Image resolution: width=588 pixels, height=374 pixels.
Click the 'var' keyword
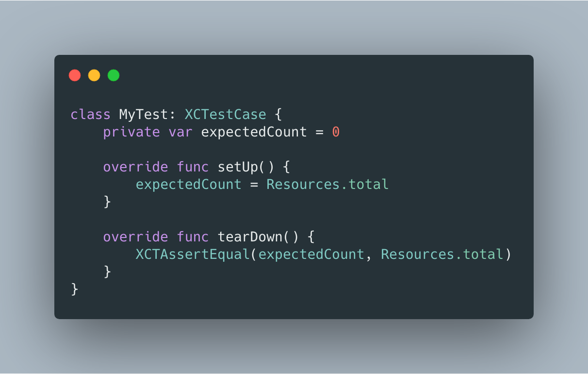[180, 132]
